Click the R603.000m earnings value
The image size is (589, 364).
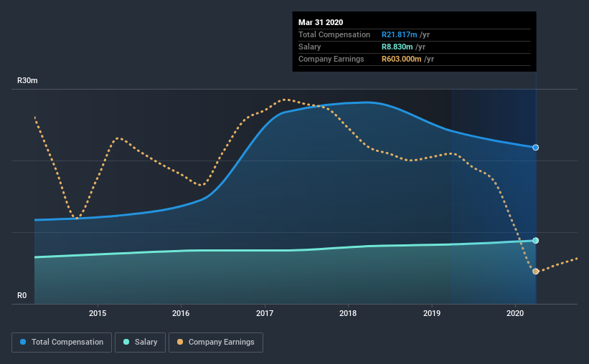click(x=402, y=59)
